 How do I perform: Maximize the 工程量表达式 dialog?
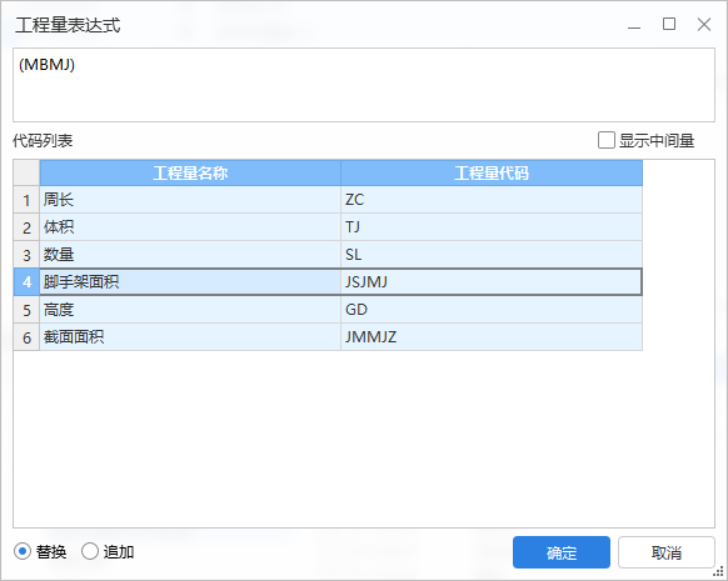pyautogui.click(x=669, y=24)
